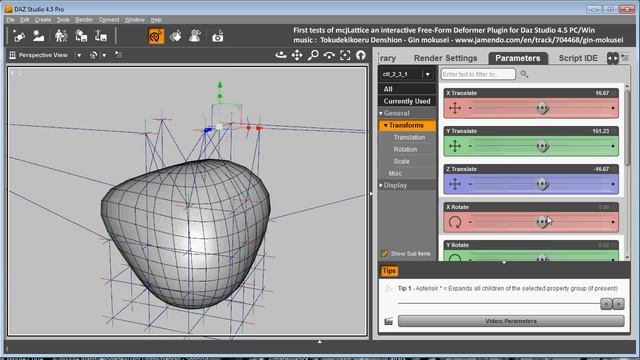Open the Render menu
The image size is (640, 360).
pyautogui.click(x=84, y=20)
